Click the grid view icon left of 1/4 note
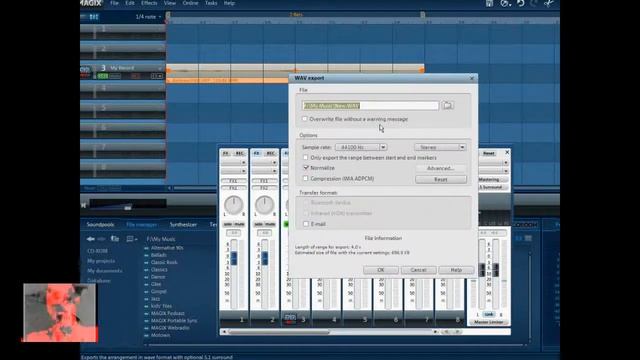Image resolution: width=640 pixels, height=360 pixels. 94,17
